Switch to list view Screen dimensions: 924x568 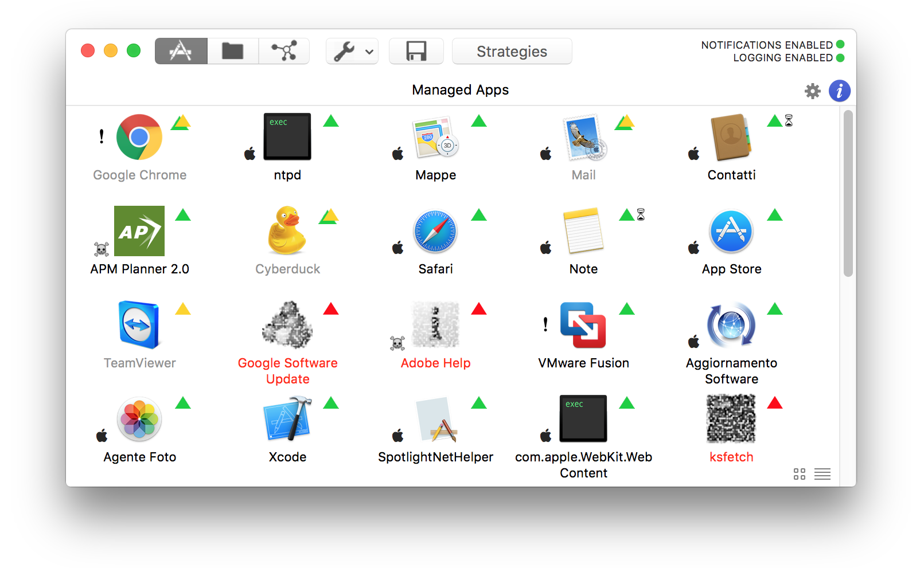pos(822,474)
